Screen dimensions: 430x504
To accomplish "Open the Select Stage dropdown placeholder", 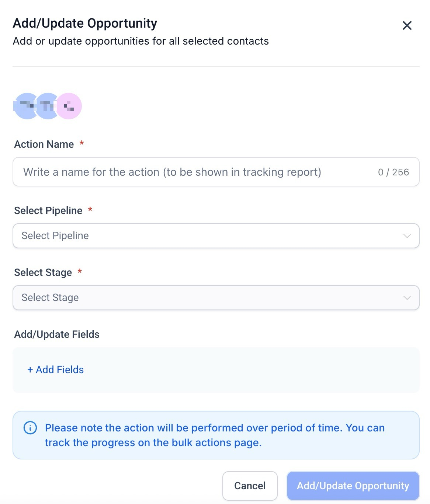I will [x=50, y=298].
